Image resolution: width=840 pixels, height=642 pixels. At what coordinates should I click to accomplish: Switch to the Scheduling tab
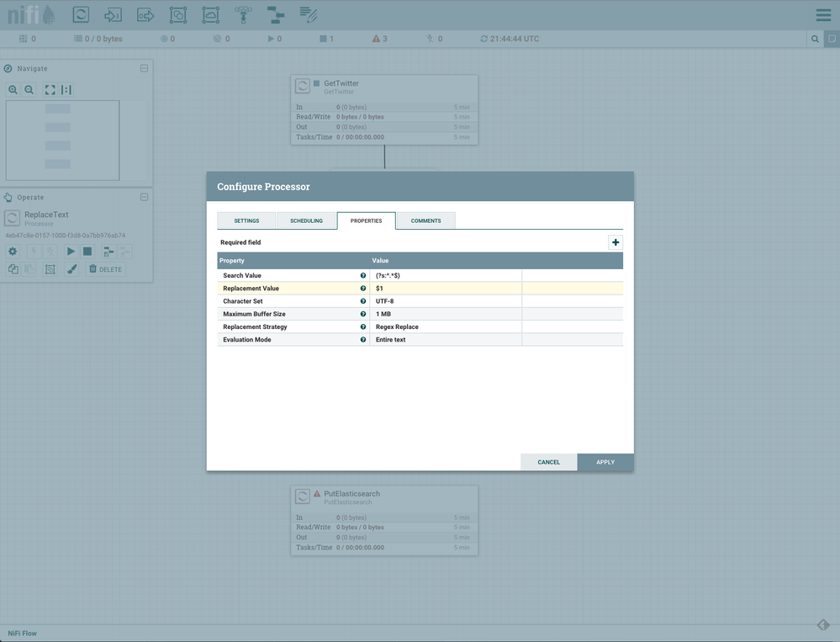[306, 220]
